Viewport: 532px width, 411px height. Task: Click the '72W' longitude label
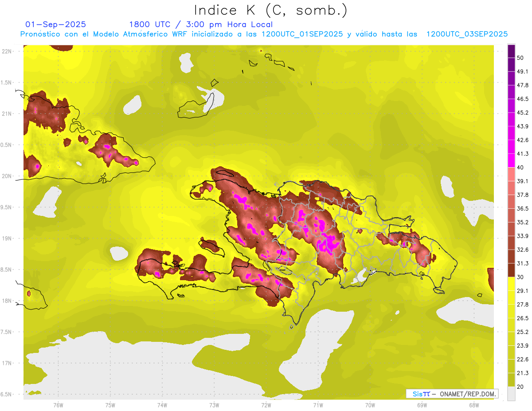tap(266, 405)
